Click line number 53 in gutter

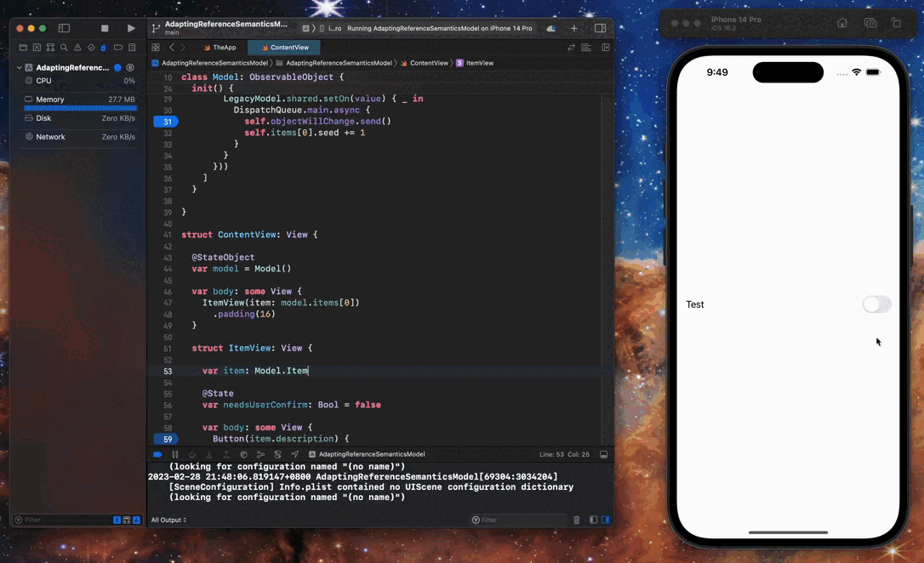pyautogui.click(x=168, y=371)
